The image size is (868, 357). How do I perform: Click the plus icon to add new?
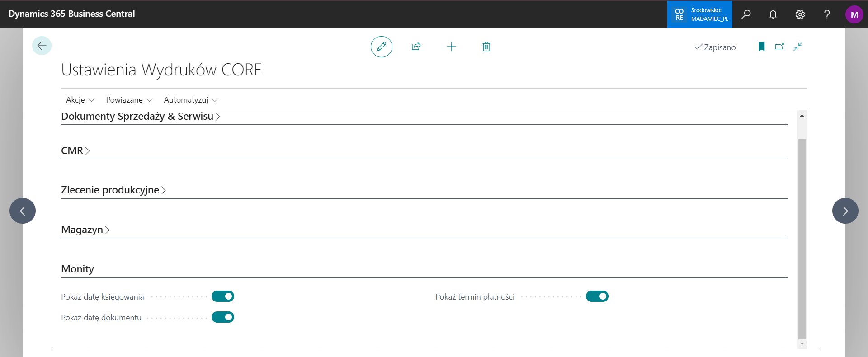point(451,47)
